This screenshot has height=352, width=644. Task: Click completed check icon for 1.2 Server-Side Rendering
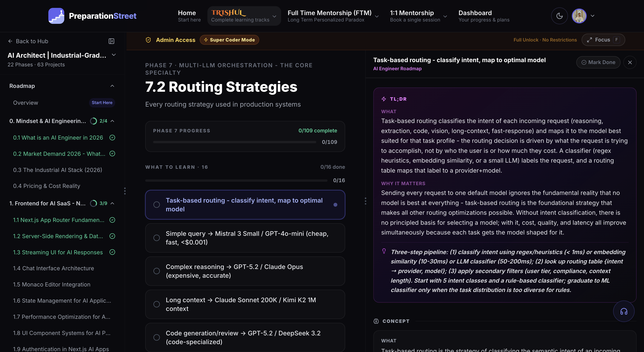(x=112, y=236)
